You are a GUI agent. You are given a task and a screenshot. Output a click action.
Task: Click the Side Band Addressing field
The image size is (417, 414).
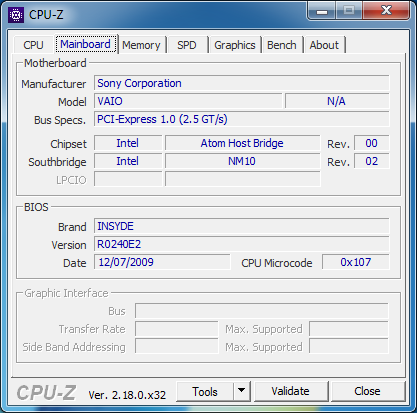(177, 347)
